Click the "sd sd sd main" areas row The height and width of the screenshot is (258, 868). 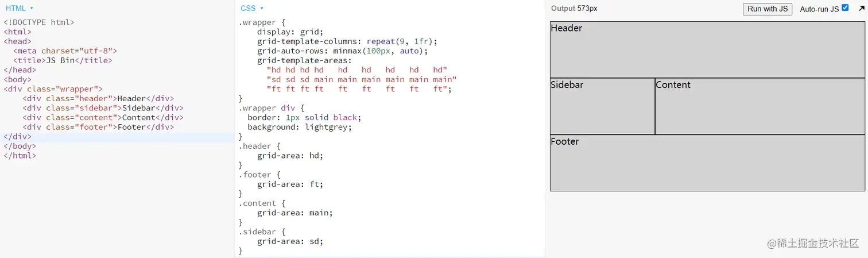(x=362, y=79)
